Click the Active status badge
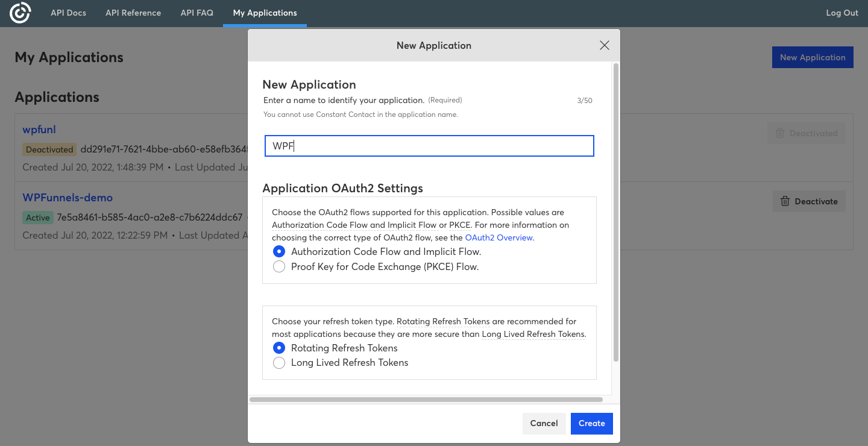The image size is (868, 446). coord(37,218)
